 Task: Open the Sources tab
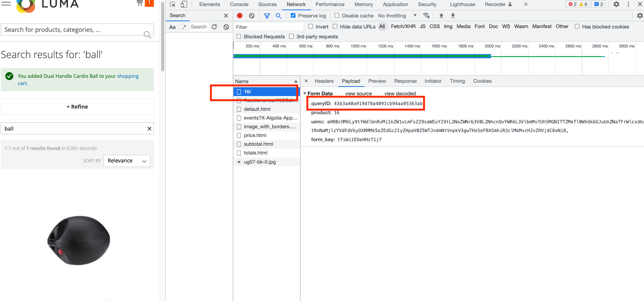(x=268, y=4)
